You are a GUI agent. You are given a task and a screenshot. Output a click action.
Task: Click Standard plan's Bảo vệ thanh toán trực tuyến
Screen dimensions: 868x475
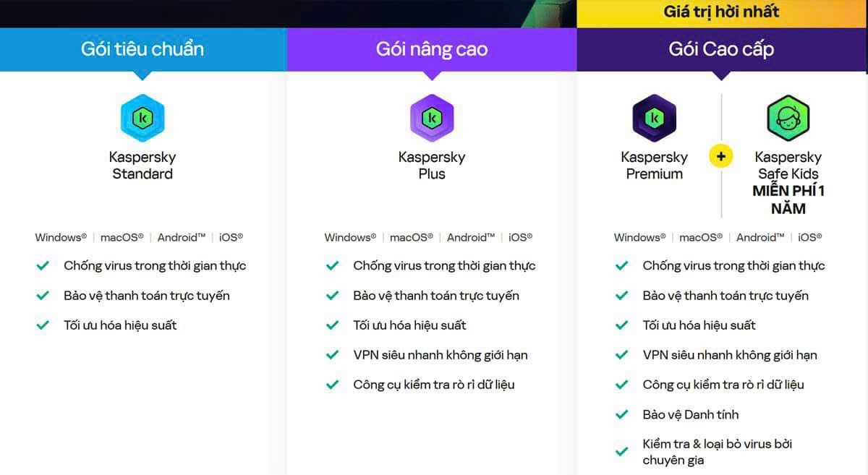pos(147,296)
